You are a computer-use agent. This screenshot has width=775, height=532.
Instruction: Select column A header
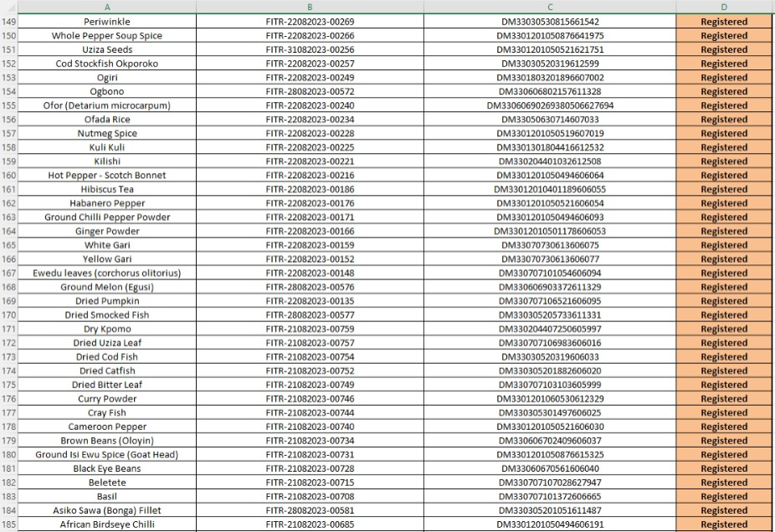[x=107, y=7]
